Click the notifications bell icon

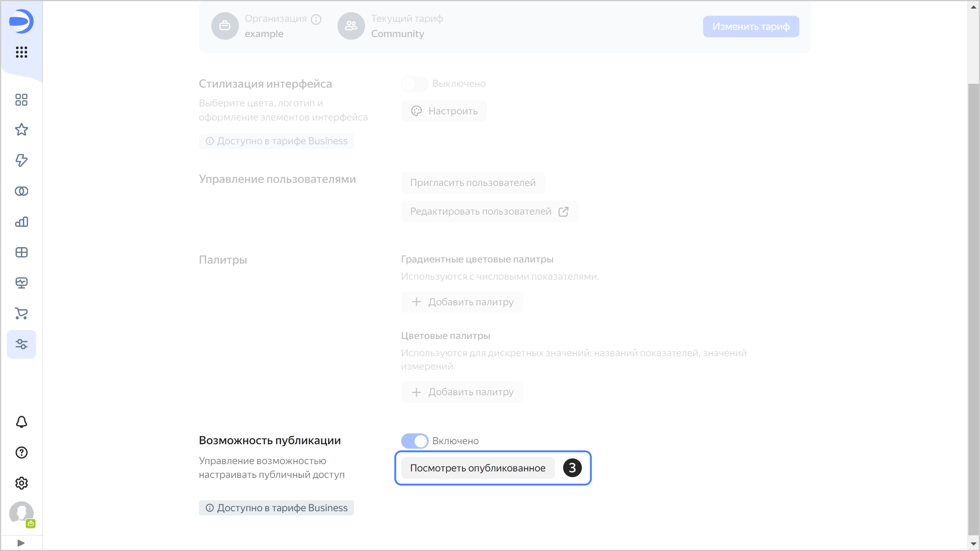21,422
